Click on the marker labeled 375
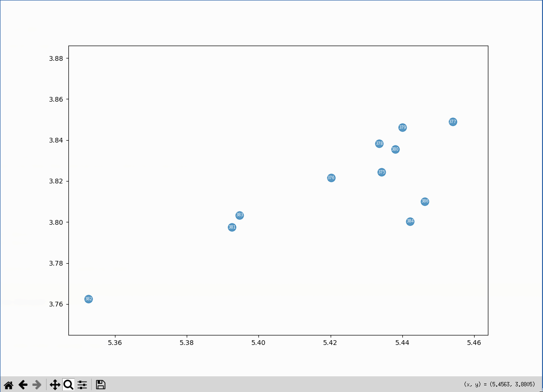 [x=381, y=172]
